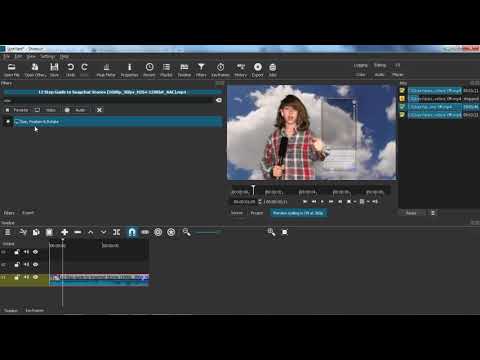The height and width of the screenshot is (360, 480).
Task: Open the File menu
Action: pos(6,56)
